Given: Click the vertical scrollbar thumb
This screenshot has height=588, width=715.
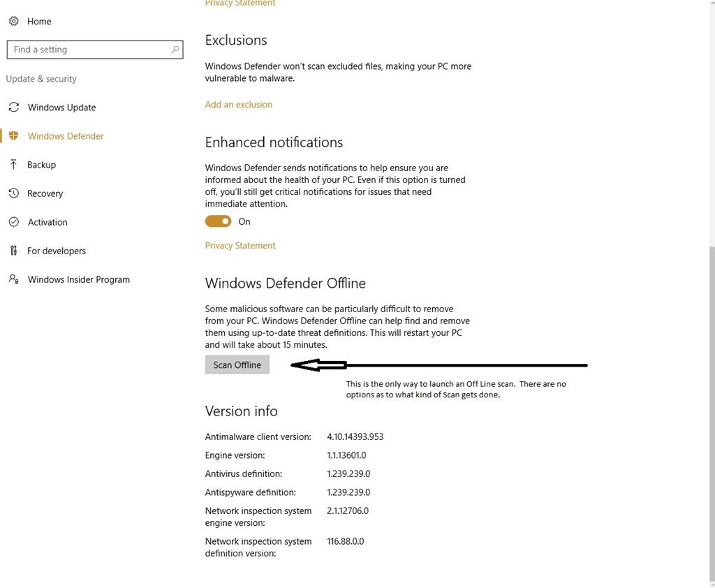Looking at the screenshot, I should point(712,413).
